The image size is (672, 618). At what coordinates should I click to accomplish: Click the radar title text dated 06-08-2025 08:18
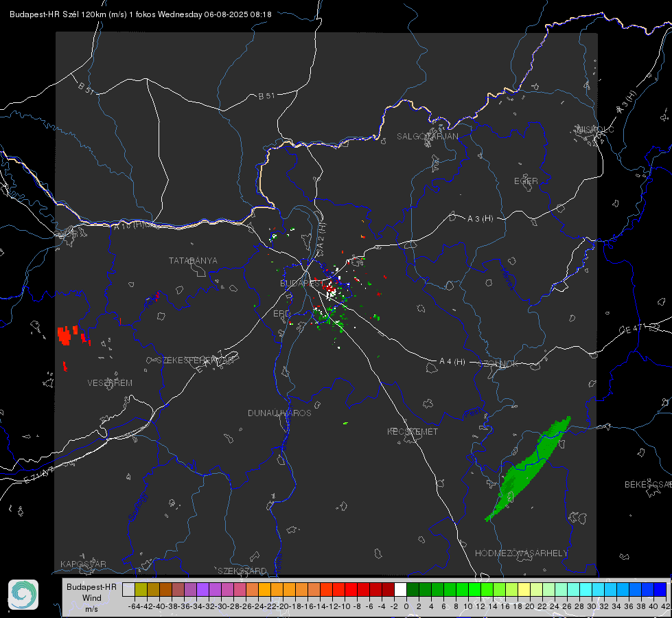[x=140, y=14]
